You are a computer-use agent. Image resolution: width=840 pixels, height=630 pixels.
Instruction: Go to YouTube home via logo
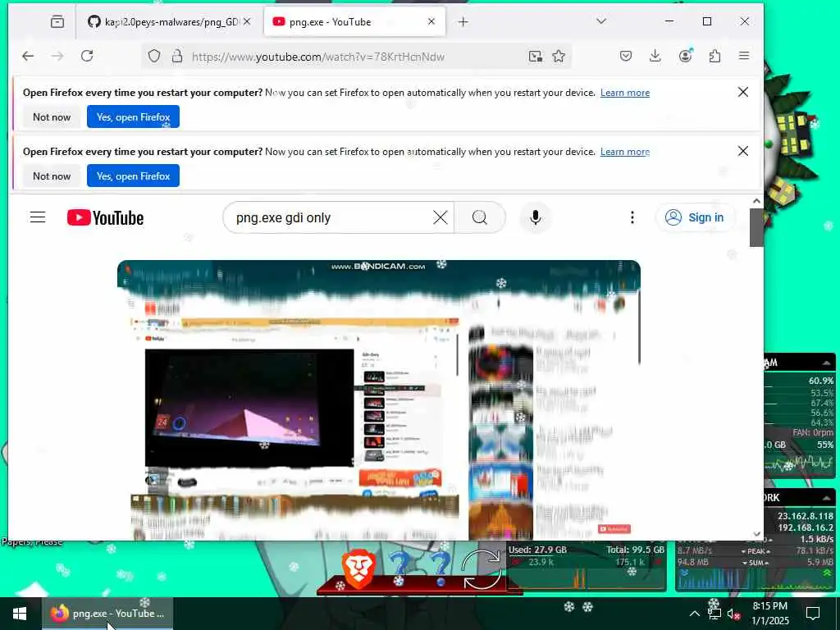pos(106,217)
